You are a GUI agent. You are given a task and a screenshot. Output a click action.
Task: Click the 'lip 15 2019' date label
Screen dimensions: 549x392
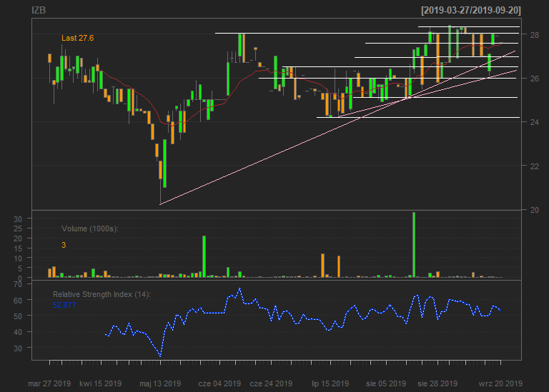pos(330,383)
